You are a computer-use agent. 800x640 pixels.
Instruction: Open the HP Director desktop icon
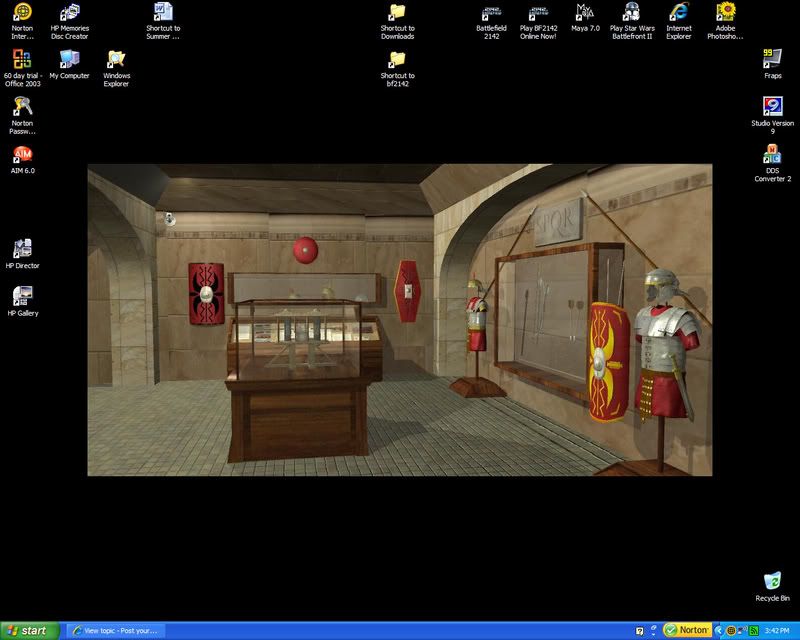pos(22,254)
